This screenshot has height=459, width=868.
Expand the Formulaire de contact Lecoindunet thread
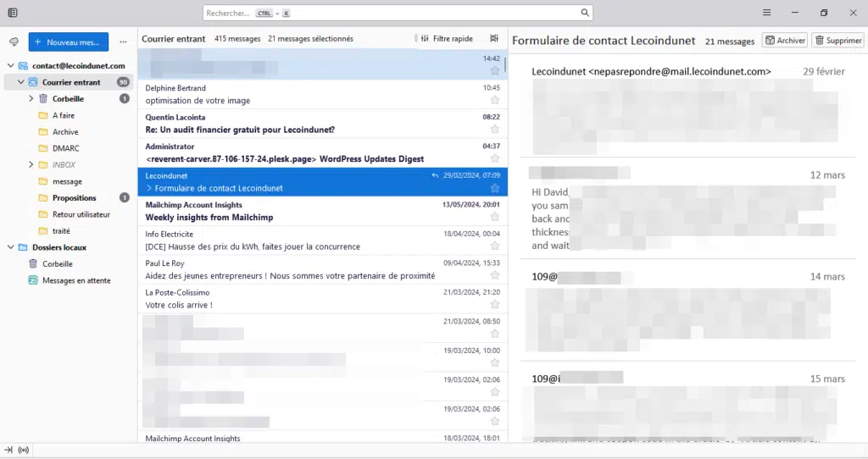click(x=149, y=188)
